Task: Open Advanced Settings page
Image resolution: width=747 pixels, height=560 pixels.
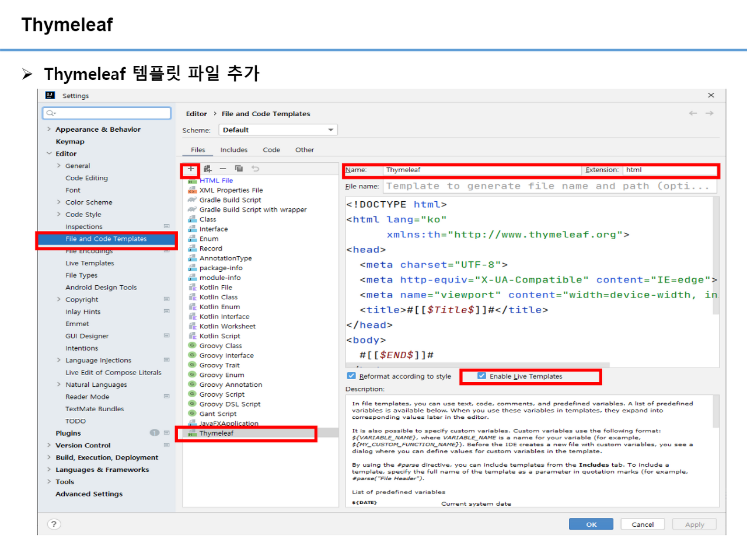Action: point(89,494)
